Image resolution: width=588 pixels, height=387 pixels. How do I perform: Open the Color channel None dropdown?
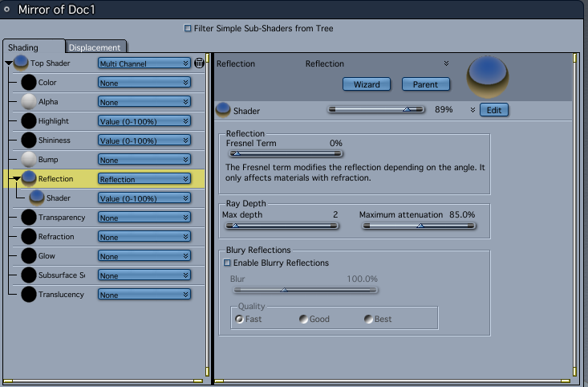(x=144, y=83)
